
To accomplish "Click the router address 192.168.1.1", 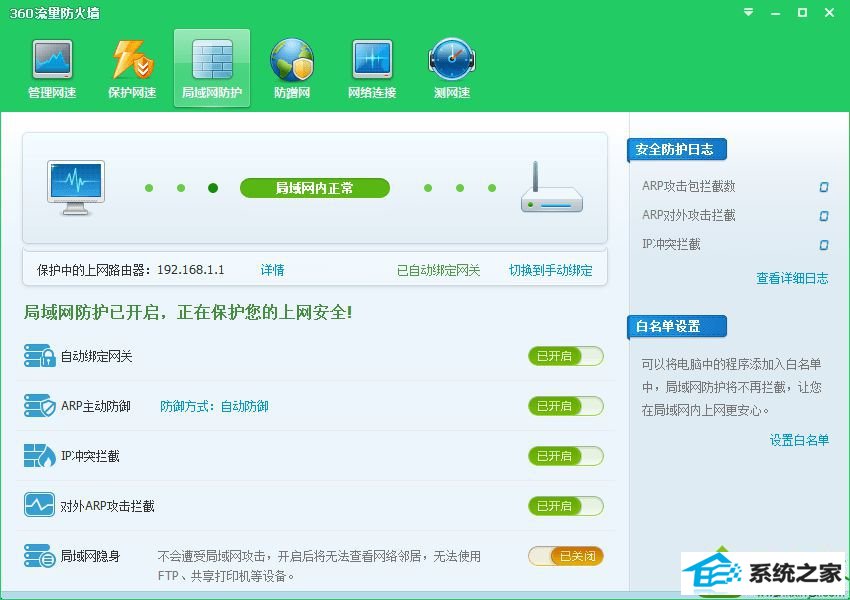I will 191,270.
